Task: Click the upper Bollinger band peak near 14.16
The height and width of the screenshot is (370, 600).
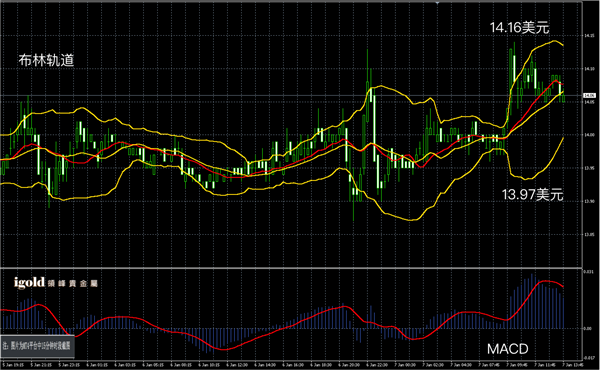Action: (x=554, y=41)
